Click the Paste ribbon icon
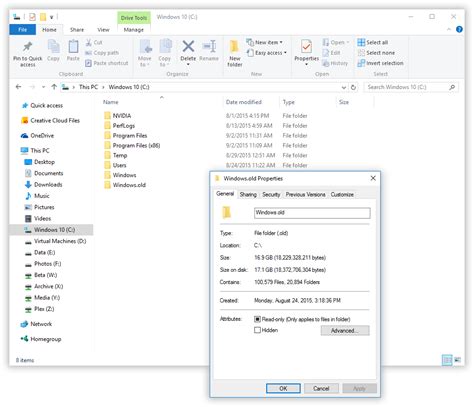The image size is (474, 407). pos(73,47)
